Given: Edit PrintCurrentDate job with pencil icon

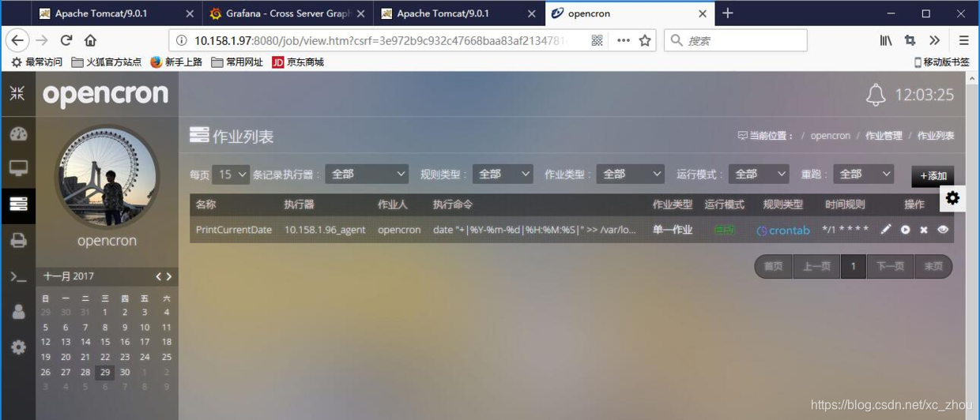Looking at the screenshot, I should (886, 229).
